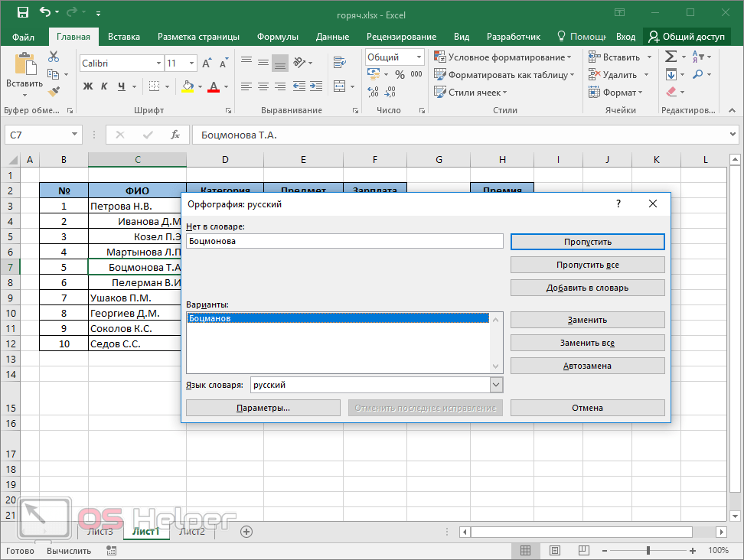Add a new sheet with plus icon

click(x=246, y=531)
